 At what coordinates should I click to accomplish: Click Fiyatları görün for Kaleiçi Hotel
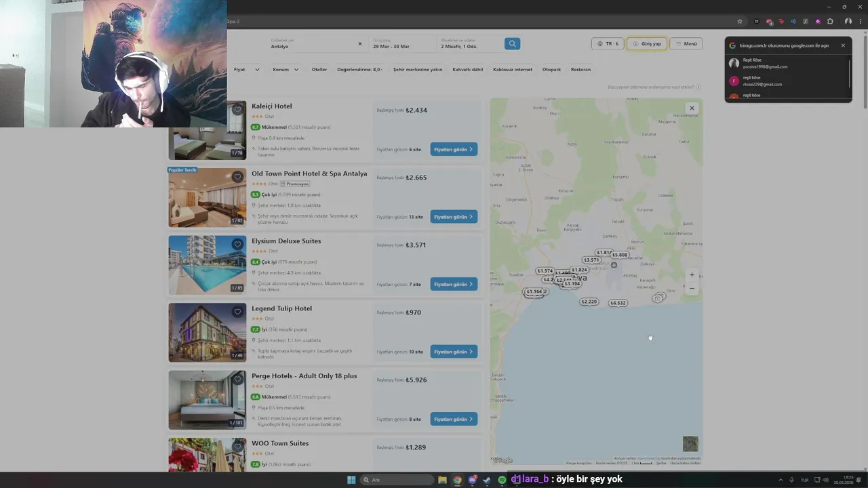tap(454, 149)
